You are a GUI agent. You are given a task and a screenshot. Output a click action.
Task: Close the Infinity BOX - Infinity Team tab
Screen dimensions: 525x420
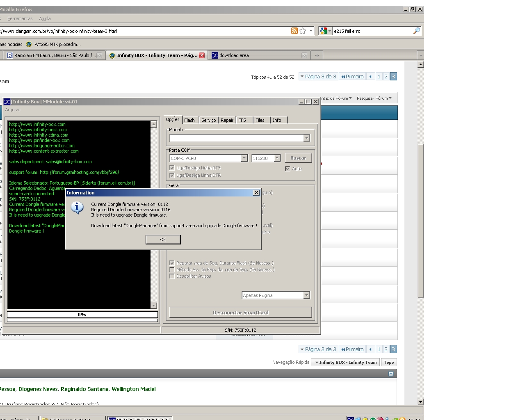202,55
